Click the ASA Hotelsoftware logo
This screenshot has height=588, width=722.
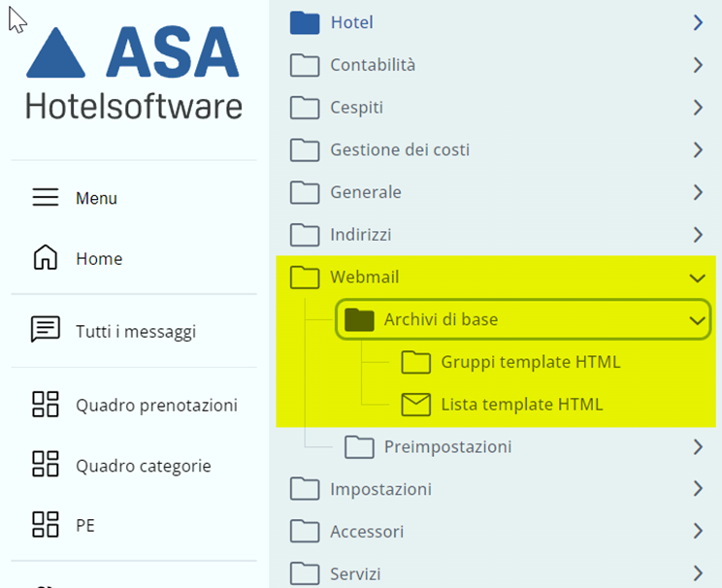point(133,73)
